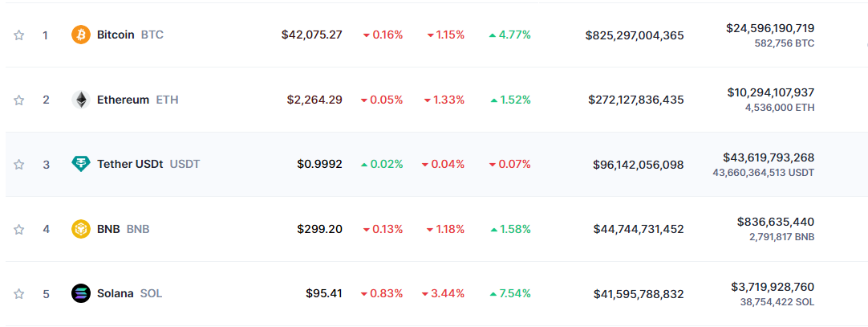Click the Tether USDt logo icon
The height and width of the screenshot is (327, 868).
tap(81, 164)
